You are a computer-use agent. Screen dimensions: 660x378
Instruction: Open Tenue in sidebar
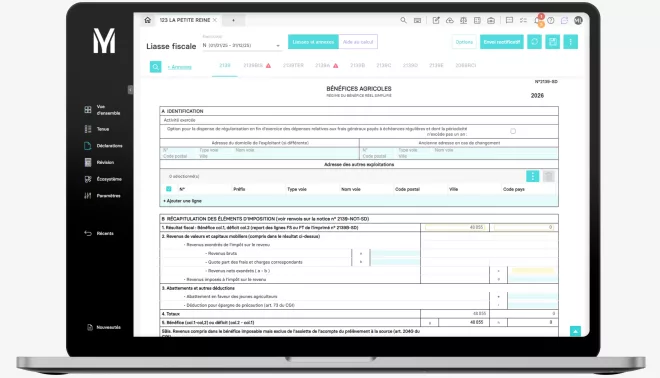point(97,129)
